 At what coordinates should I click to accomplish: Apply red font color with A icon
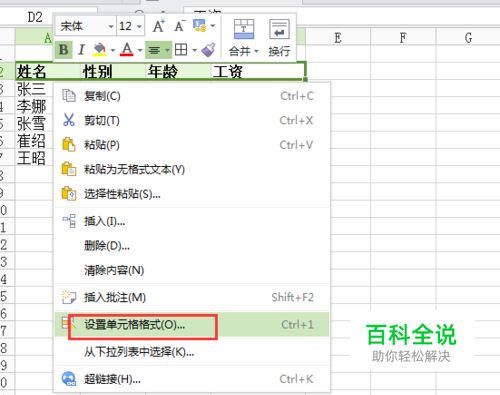coord(127,50)
